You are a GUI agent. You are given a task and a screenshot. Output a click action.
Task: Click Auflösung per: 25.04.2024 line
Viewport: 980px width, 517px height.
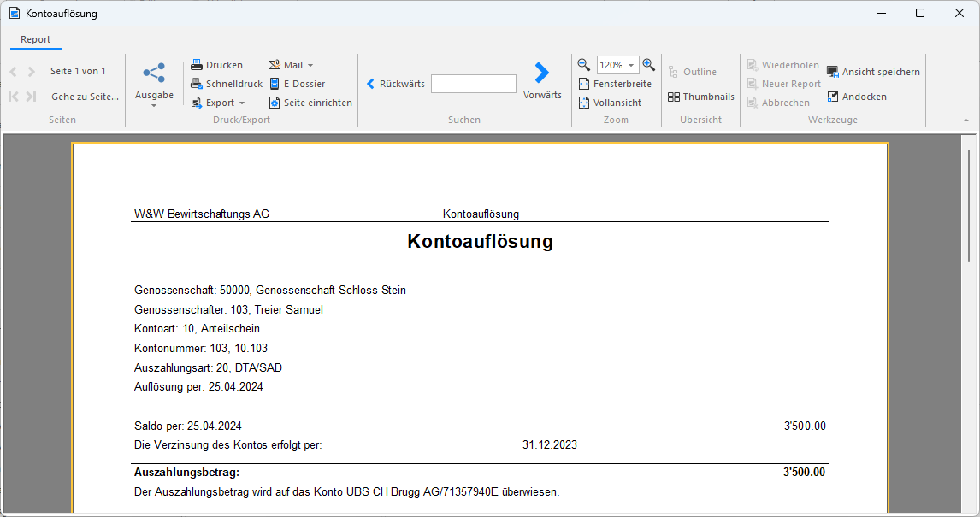pyautogui.click(x=198, y=386)
